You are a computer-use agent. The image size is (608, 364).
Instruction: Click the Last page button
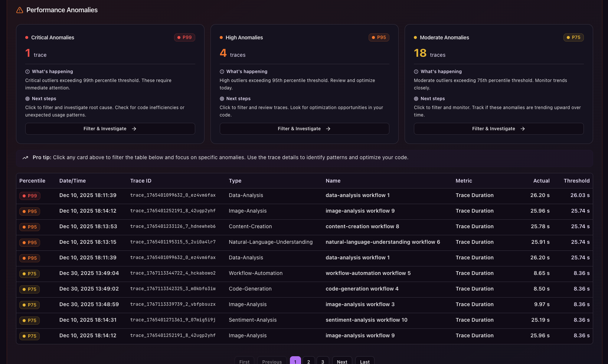pyautogui.click(x=365, y=361)
